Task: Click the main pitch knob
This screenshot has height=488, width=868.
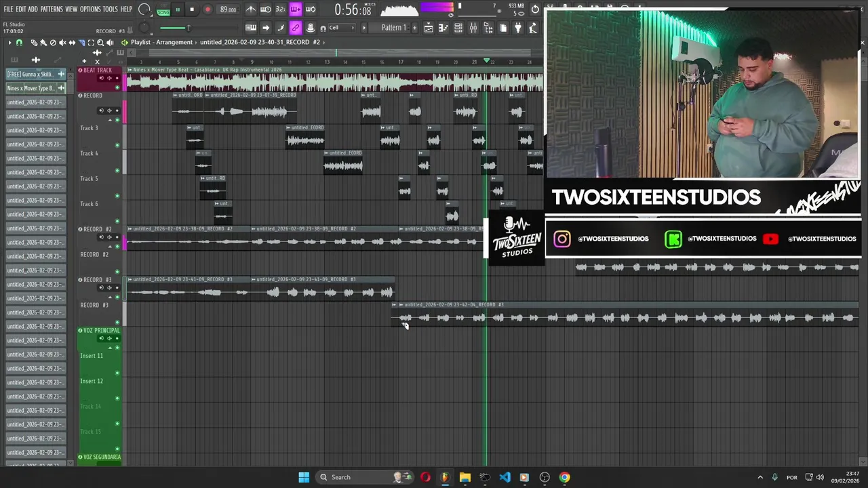Action: [x=144, y=28]
